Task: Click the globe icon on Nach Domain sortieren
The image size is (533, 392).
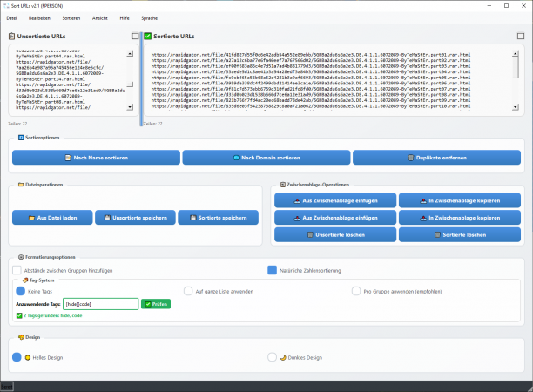Action: coord(236,158)
